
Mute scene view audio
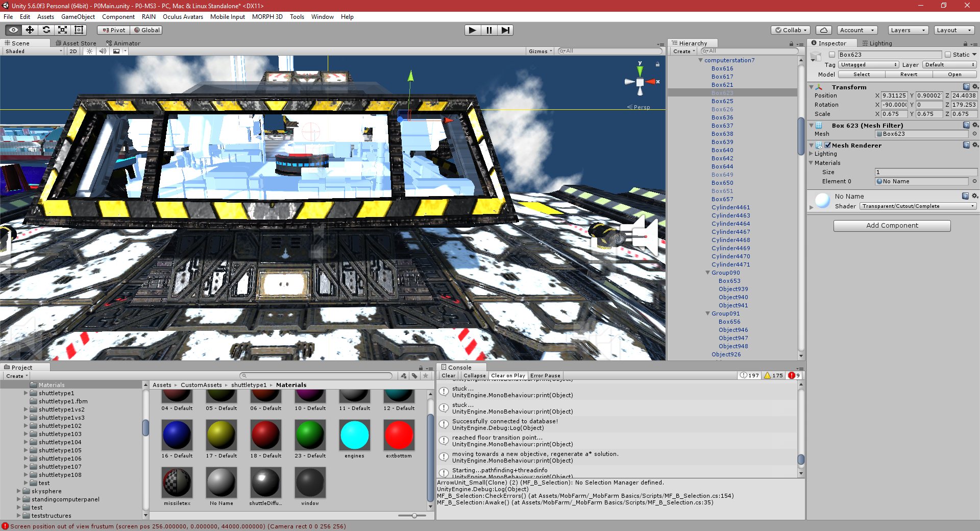point(104,51)
